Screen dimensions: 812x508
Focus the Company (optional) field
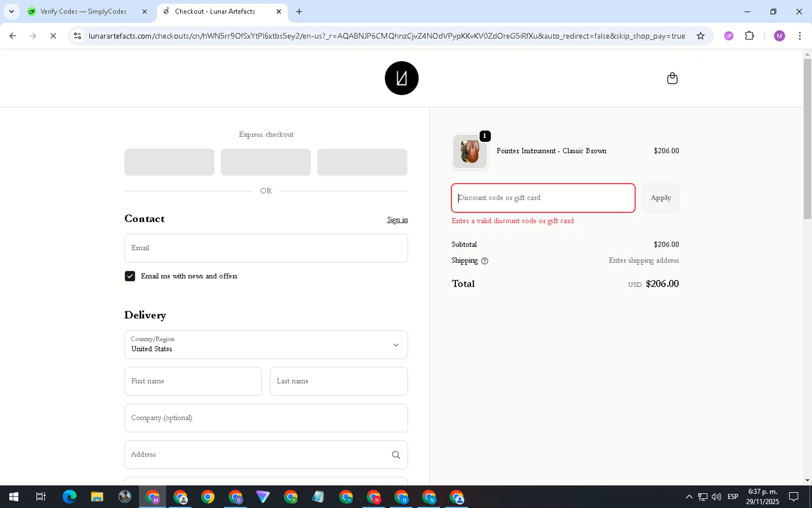(x=266, y=418)
